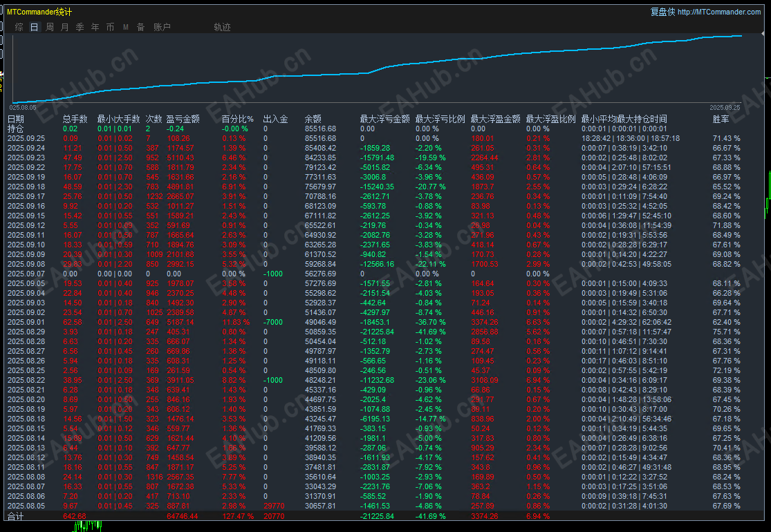Select the 日 daily statistics tab
The width and height of the screenshot is (771, 532).
pyautogui.click(x=35, y=27)
